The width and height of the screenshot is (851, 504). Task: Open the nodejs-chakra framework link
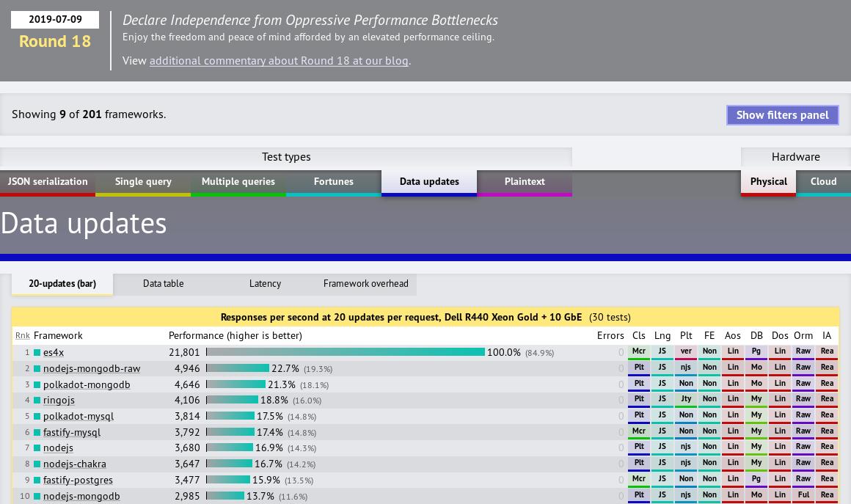click(75, 464)
